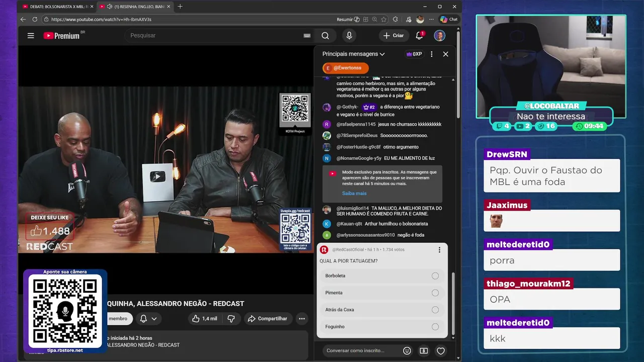The height and width of the screenshot is (362, 644).
Task: Open the YouTube hamburger guide menu
Action: [x=31, y=36]
